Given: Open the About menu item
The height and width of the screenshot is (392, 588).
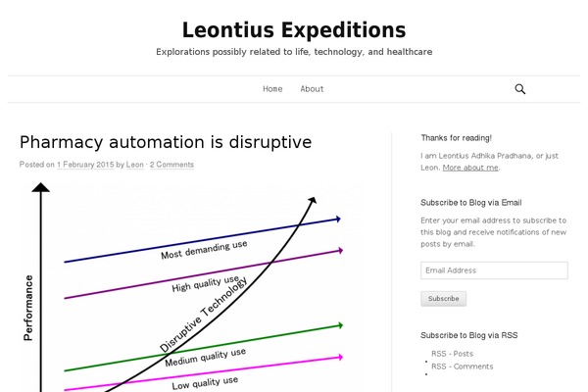Looking at the screenshot, I should [312, 89].
